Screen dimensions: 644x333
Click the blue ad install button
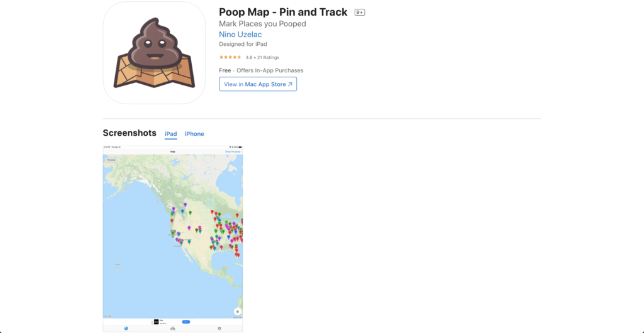tap(186, 322)
